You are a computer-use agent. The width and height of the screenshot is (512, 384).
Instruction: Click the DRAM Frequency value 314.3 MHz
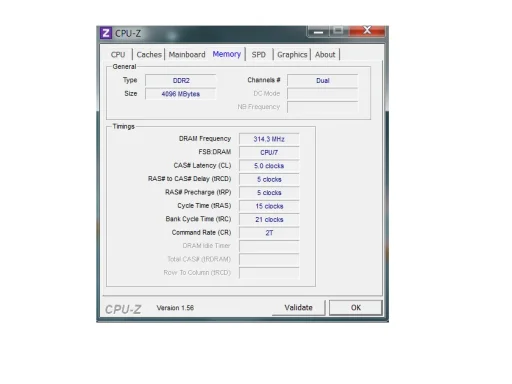click(269, 139)
